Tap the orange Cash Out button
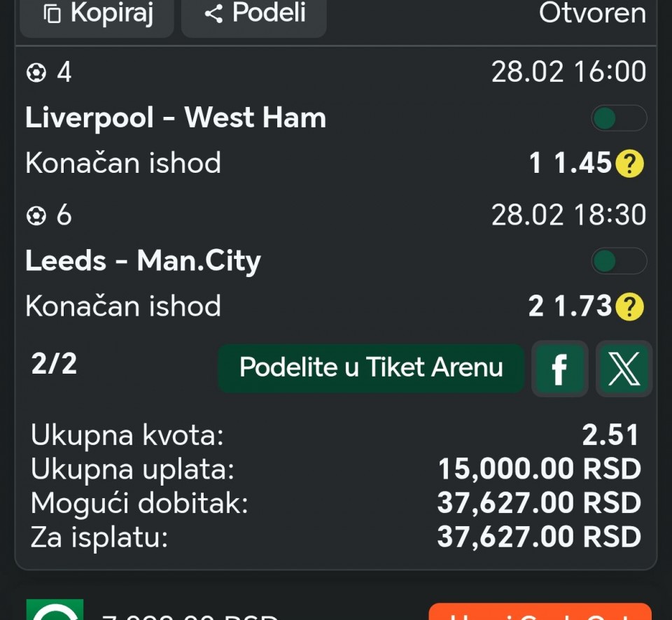The width and height of the screenshot is (672, 620). tap(540, 612)
